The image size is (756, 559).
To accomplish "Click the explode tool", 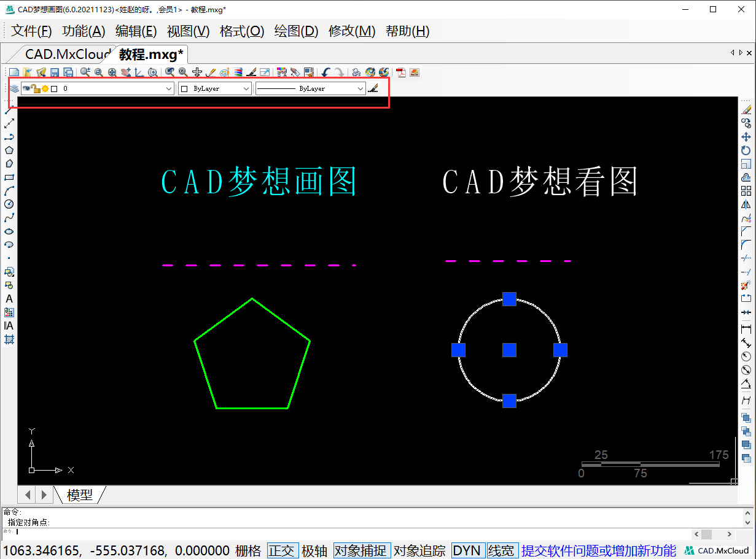I will click(x=746, y=285).
